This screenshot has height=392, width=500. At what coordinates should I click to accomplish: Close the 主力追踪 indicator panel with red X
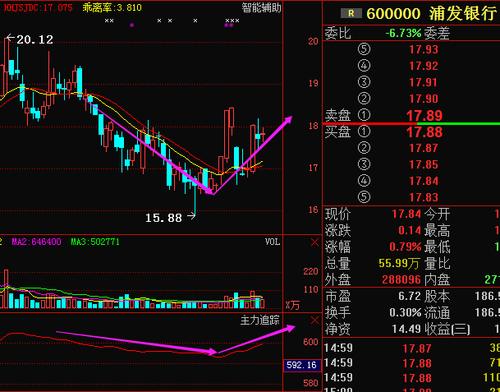[314, 320]
